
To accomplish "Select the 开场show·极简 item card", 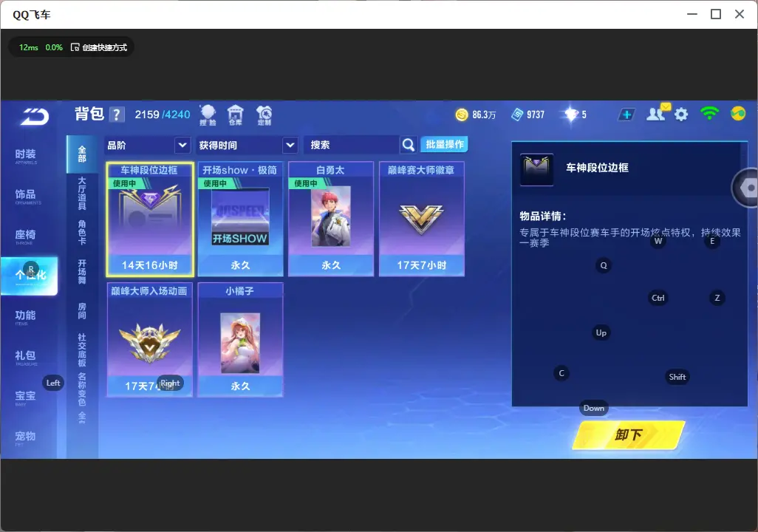I will click(x=240, y=219).
